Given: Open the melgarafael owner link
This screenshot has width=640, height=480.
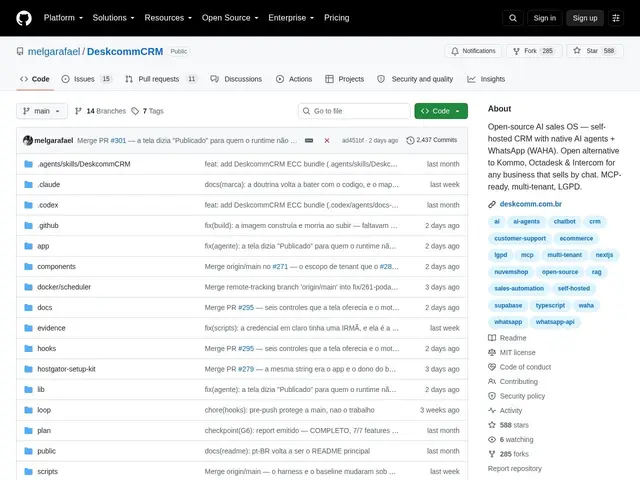Looking at the screenshot, I should point(54,51).
